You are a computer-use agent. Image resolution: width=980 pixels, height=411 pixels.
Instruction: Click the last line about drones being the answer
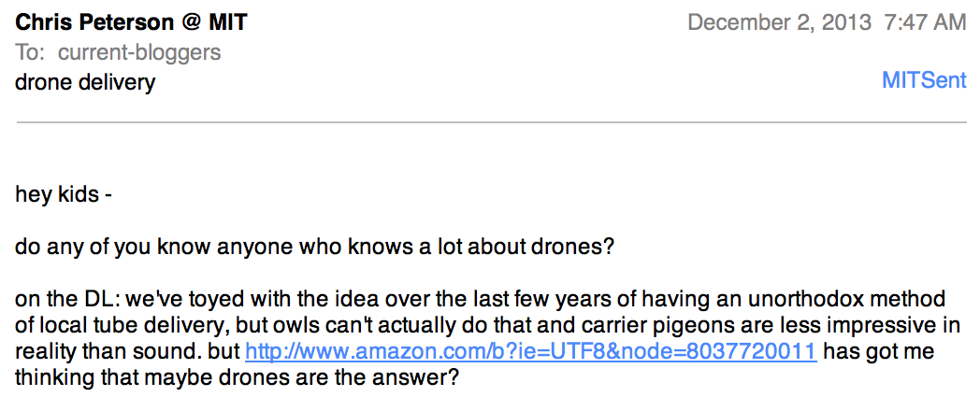(x=237, y=379)
